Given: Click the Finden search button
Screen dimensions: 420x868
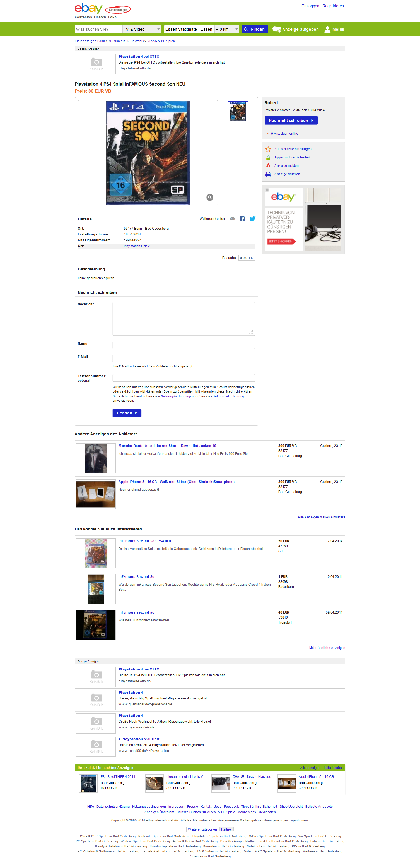Looking at the screenshot, I should point(255,29).
